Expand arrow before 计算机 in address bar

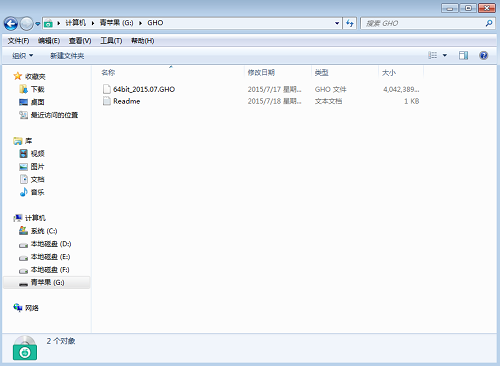click(x=59, y=23)
